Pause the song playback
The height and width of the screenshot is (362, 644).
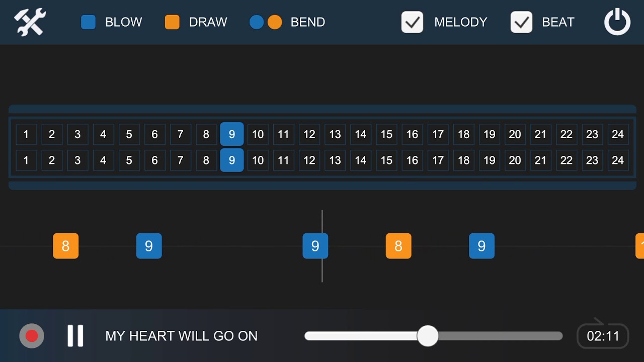click(x=75, y=336)
